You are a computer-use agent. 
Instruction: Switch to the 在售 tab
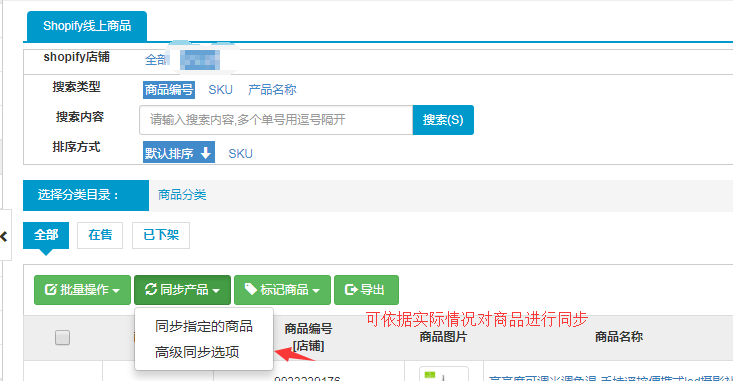click(100, 235)
